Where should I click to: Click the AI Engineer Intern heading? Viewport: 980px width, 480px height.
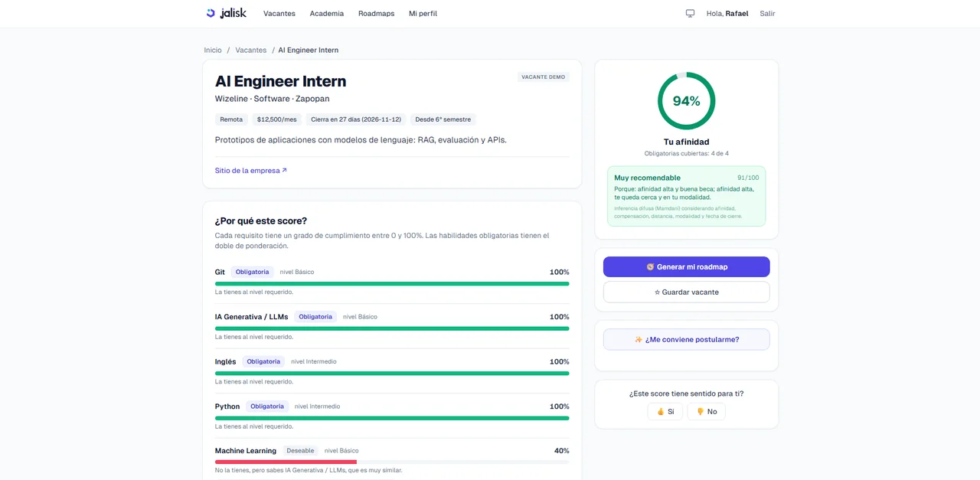[280, 81]
